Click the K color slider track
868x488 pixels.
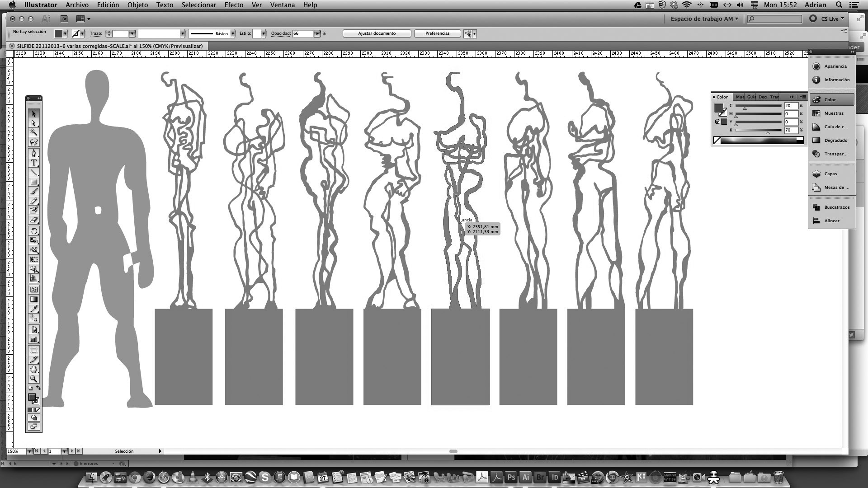759,130
